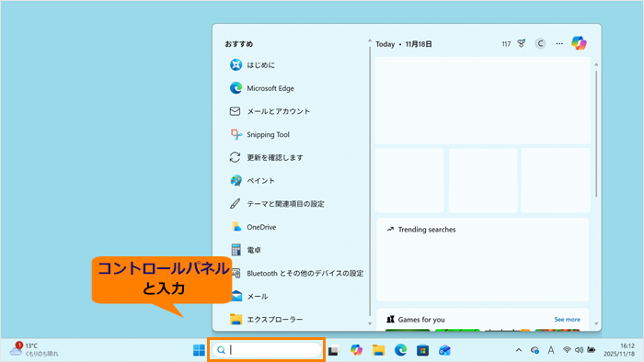Viewport: 644px width, 362px height.
Task: Open OneDrive from recommended list
Action: coord(253,227)
